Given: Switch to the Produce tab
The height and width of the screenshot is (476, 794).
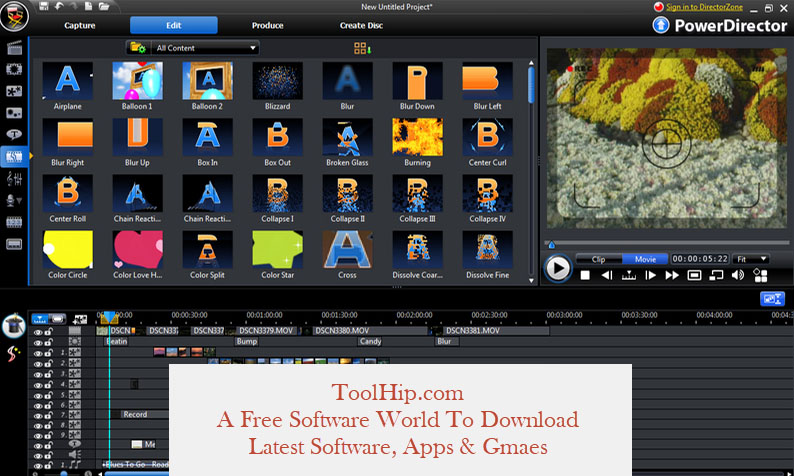Looking at the screenshot, I should [267, 25].
